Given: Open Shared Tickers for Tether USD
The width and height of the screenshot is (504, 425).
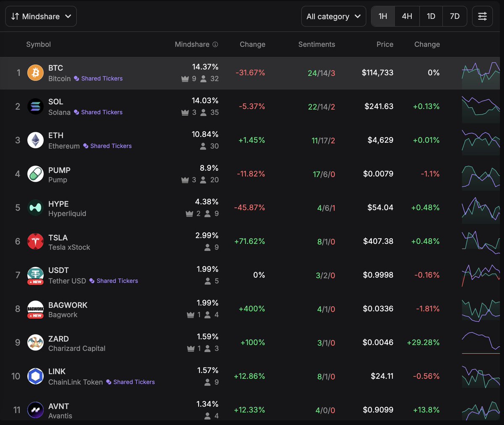Looking at the screenshot, I should (x=114, y=281).
